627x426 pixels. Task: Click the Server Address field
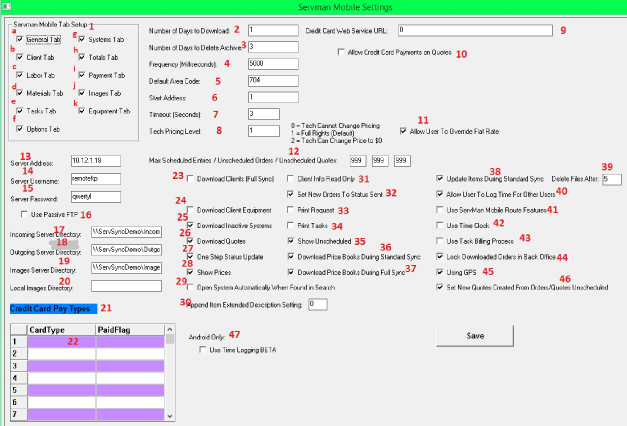click(x=96, y=161)
